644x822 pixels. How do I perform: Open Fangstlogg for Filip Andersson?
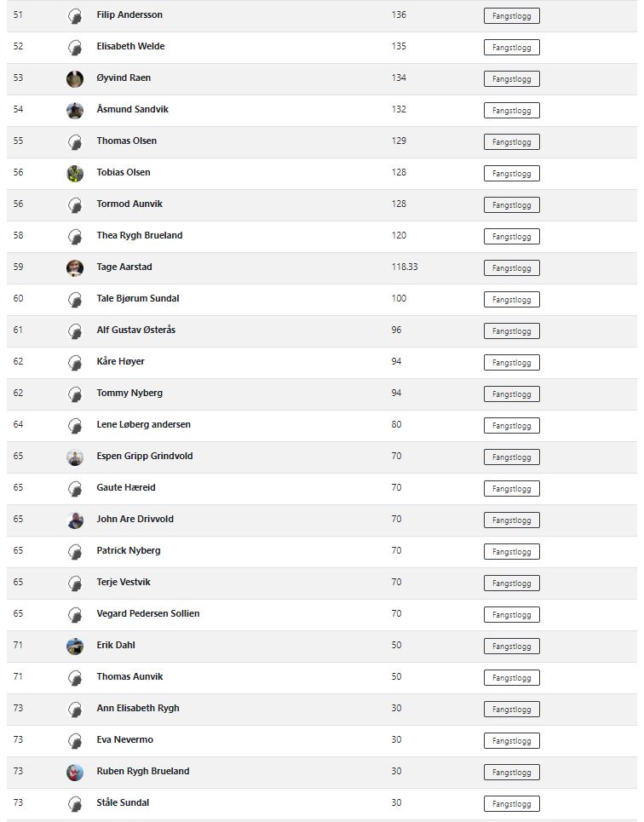[x=511, y=16]
